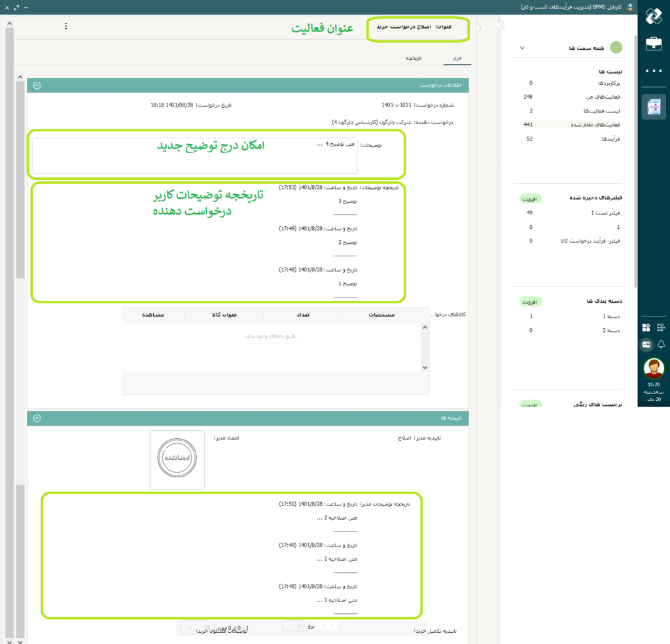Open the three-dots more menu in sidebar
The height and width of the screenshot is (644, 670).
[653, 71]
